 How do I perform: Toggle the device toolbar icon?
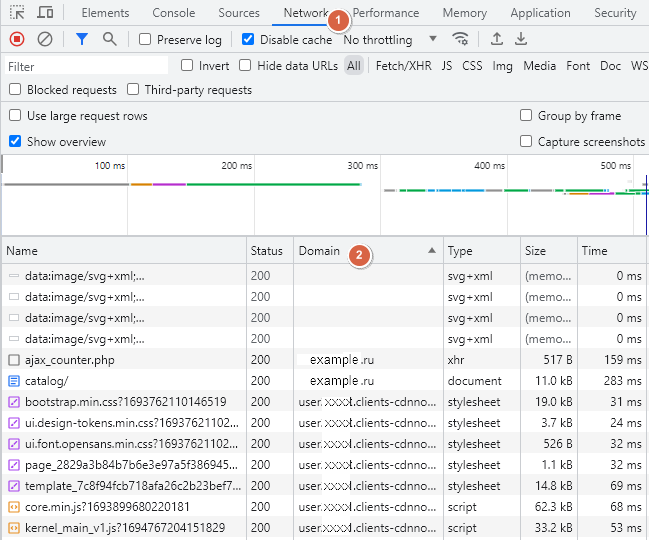(x=45, y=13)
